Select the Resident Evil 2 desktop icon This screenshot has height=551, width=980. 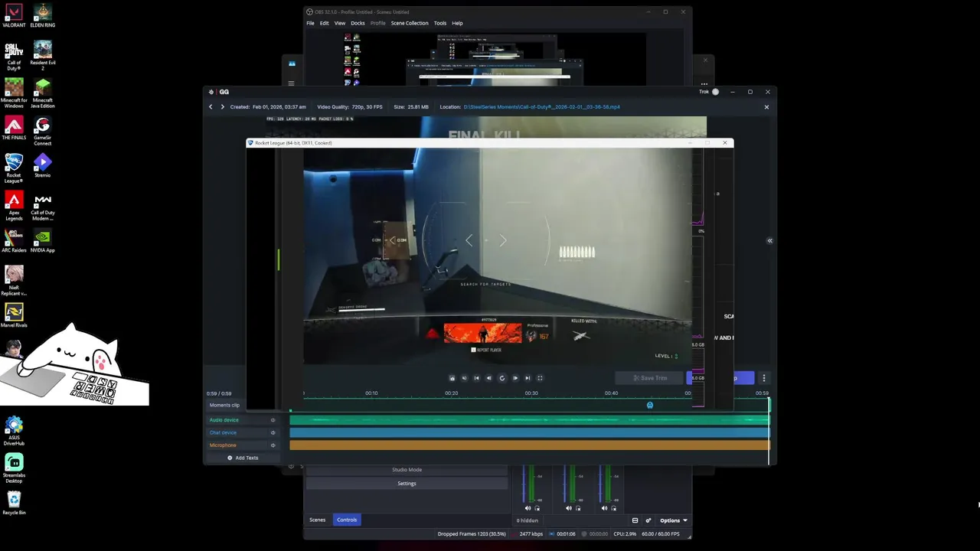pos(43,56)
